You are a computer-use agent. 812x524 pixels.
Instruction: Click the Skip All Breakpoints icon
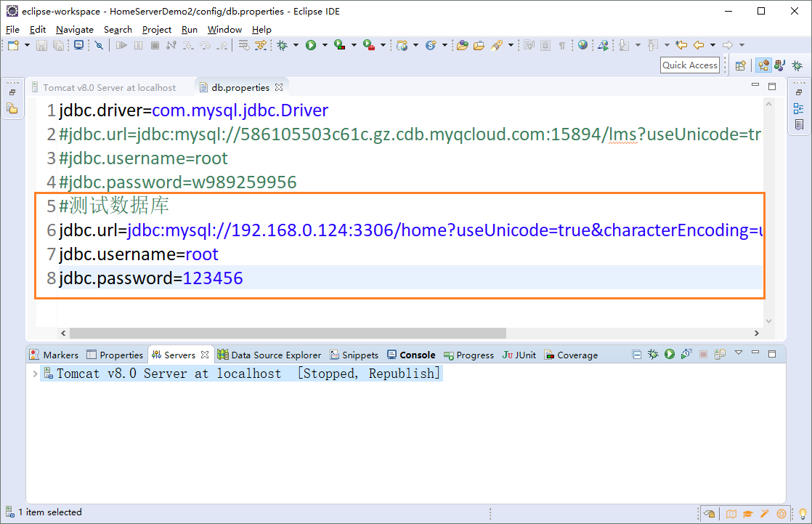(x=99, y=45)
